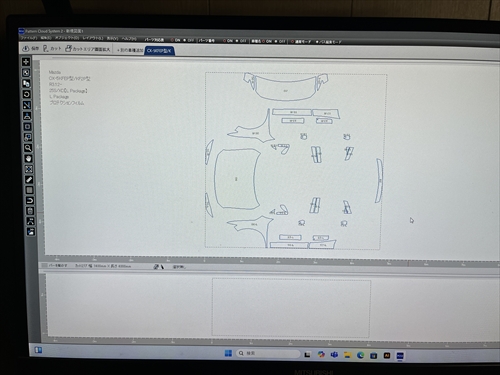Image resolution: width=500 pixels, height=375 pixels.
Task: Select the fit-to-screen expand icon
Action: coord(29,169)
